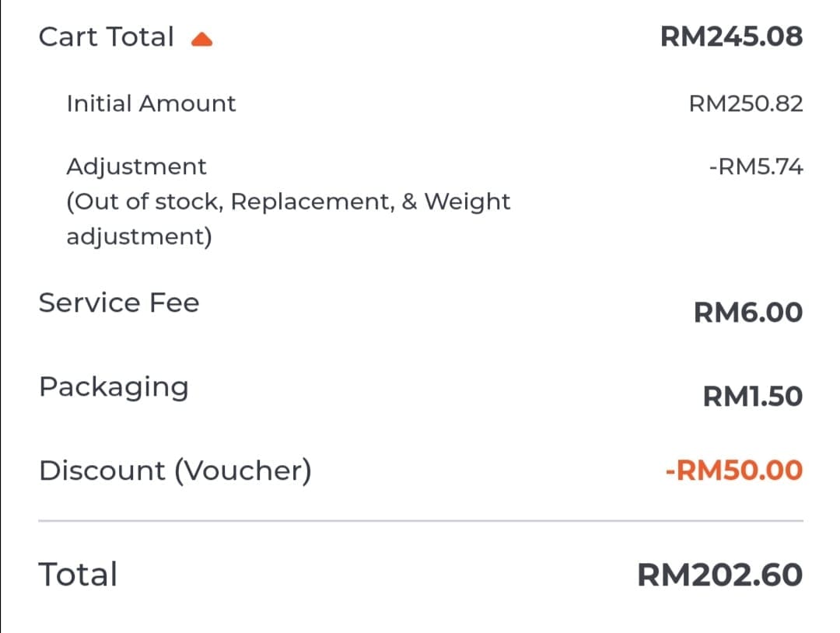The width and height of the screenshot is (840, 633).
Task: Click the Total label
Action: point(78,575)
